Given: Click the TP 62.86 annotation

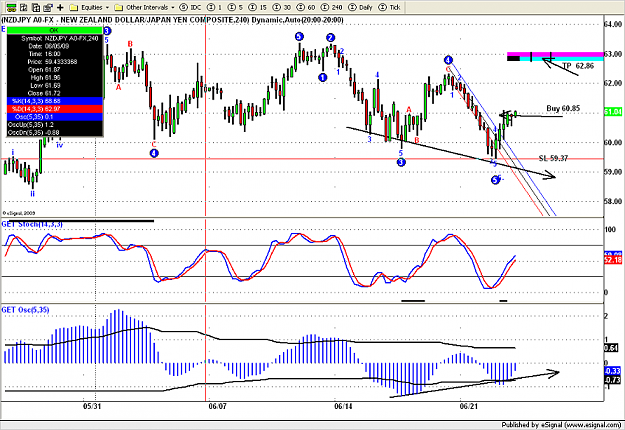Looking at the screenshot, I should [578, 66].
